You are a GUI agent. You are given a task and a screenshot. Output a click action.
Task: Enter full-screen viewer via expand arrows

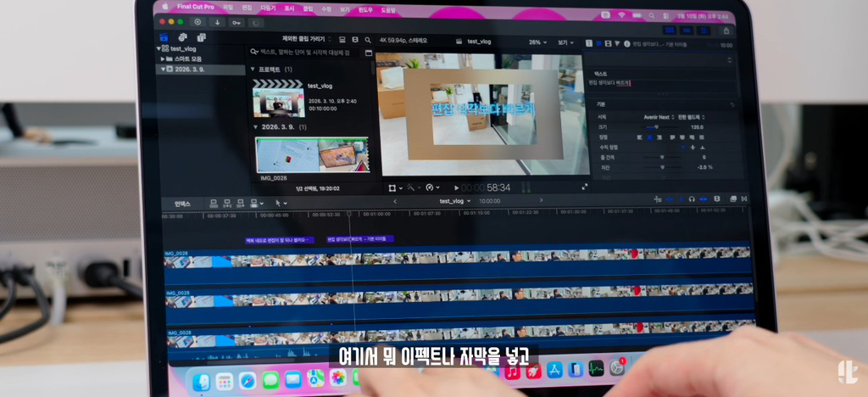tap(585, 187)
